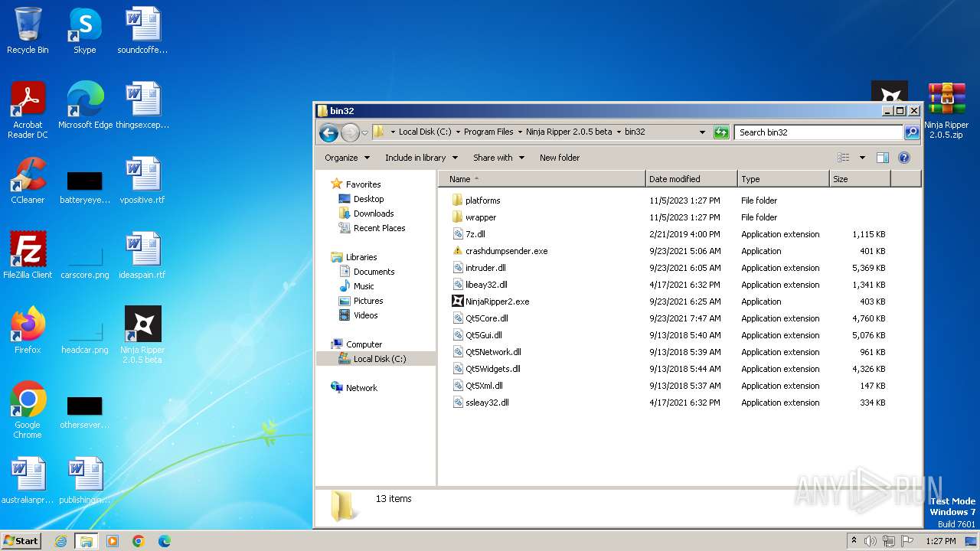Viewport: 980px width, 551px height.
Task: Open recent pages dropdown next to Forward
Action: tap(364, 132)
